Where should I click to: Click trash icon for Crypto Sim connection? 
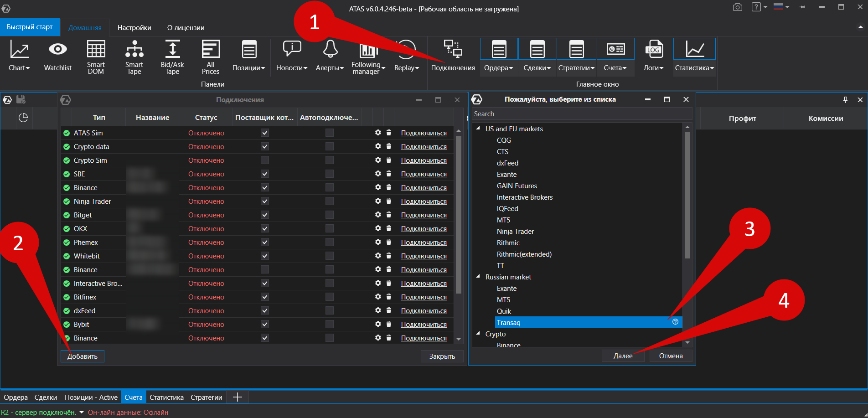389,160
